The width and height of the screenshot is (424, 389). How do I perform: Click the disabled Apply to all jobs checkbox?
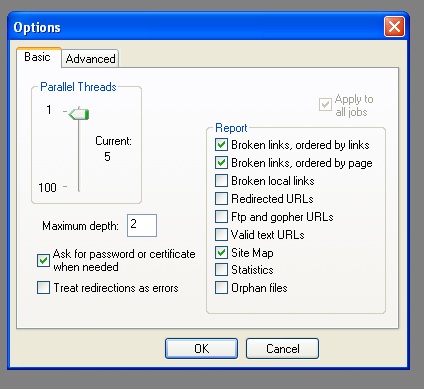[325, 105]
